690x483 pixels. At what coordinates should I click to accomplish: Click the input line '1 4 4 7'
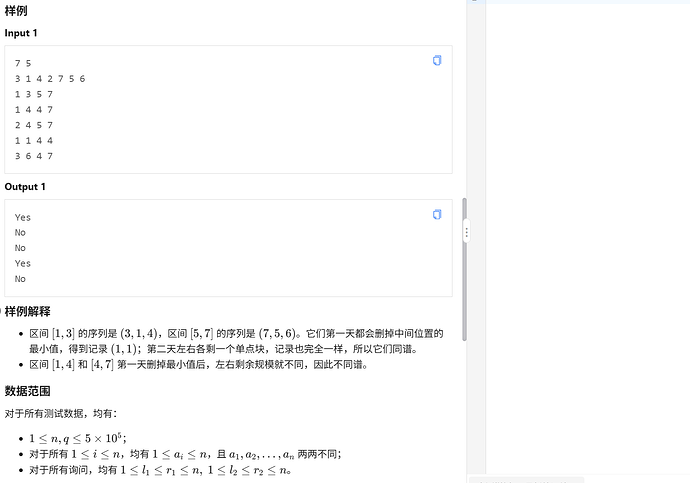[x=34, y=110]
